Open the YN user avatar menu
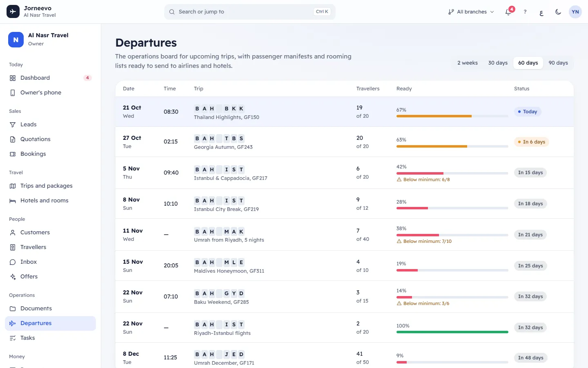The height and width of the screenshot is (368, 588). pyautogui.click(x=575, y=12)
